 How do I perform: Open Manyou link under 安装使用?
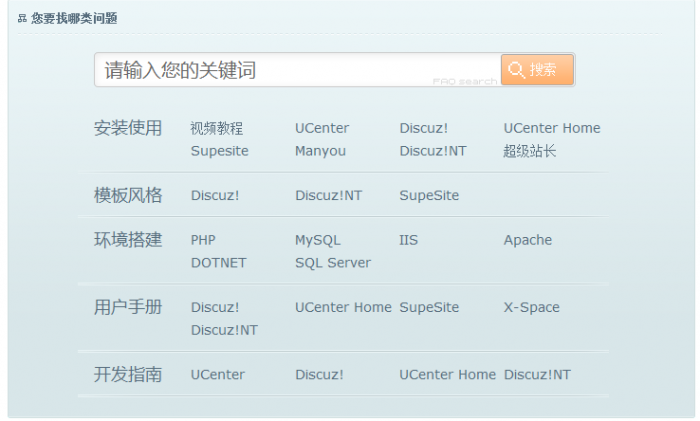tap(320, 151)
